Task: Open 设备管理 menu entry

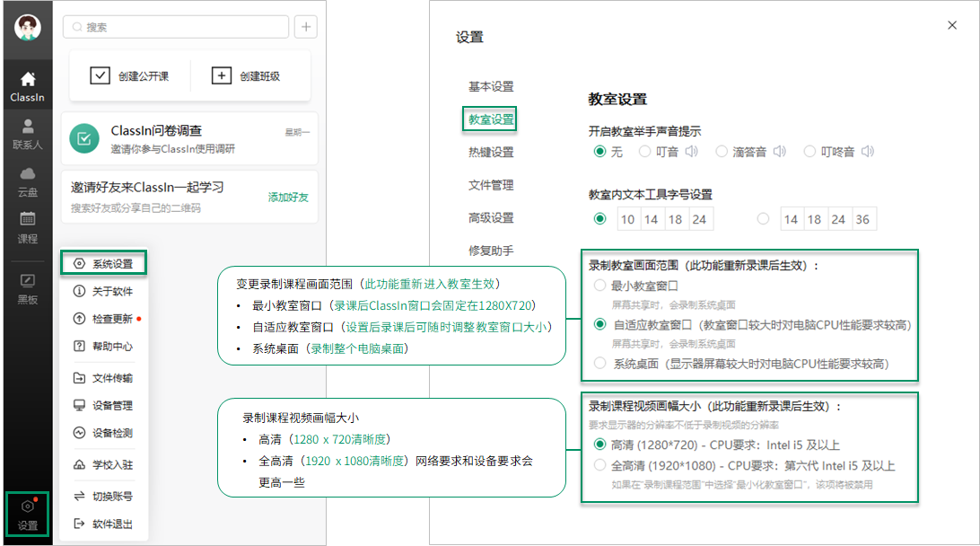Action: coord(103,405)
